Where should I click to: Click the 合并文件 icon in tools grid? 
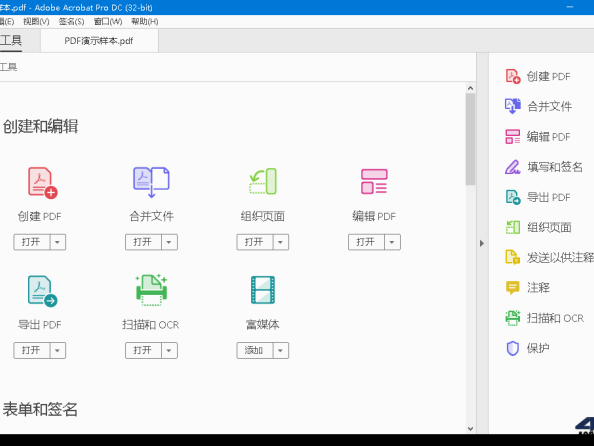[x=151, y=183]
